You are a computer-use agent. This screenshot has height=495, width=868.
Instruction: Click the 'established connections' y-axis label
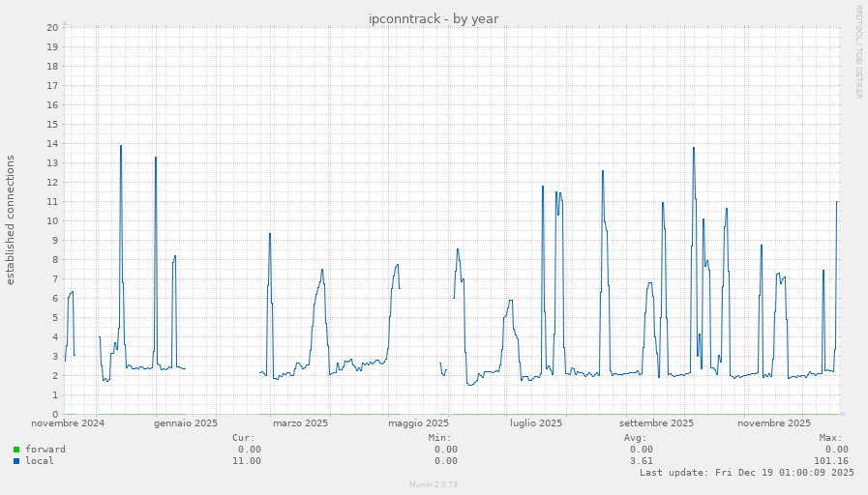(x=11, y=219)
